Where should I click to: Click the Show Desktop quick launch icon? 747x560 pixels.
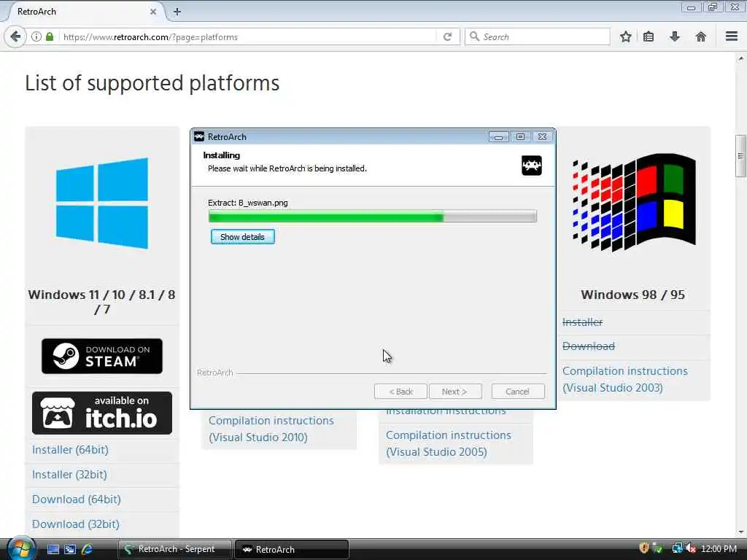(x=53, y=549)
